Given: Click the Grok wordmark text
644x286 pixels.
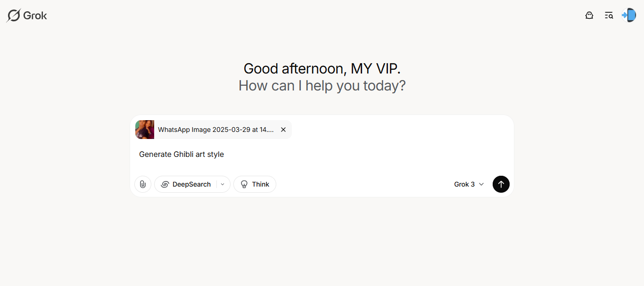Looking at the screenshot, I should click(x=35, y=16).
